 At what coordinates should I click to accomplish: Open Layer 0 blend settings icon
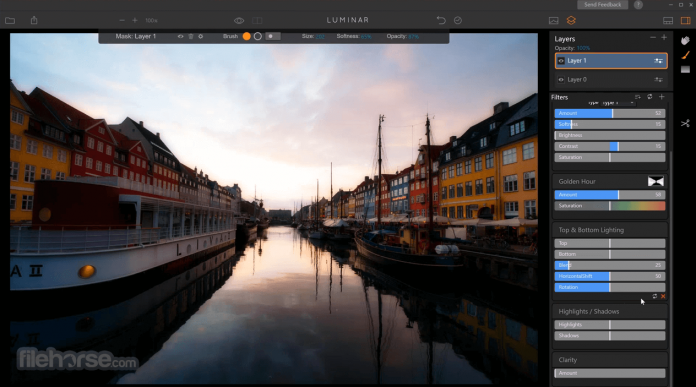(658, 80)
